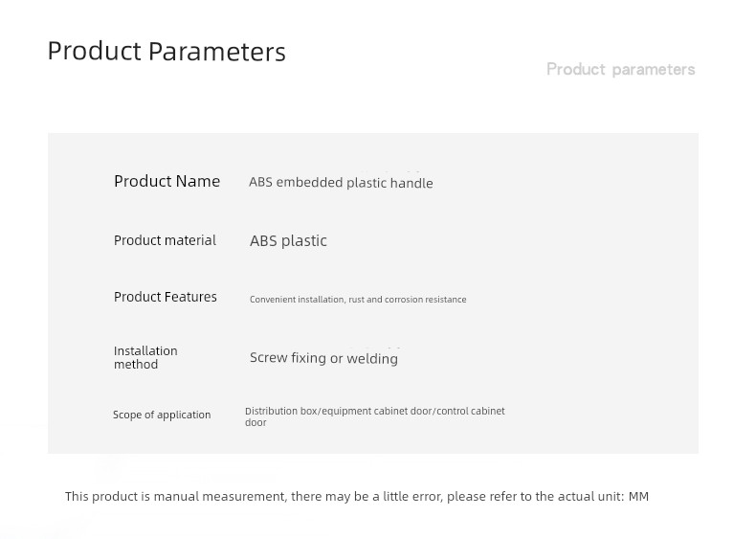Click 'Distribution box/equipment cabinet door' text
This screenshot has height=539, width=756.
pyautogui.click(x=339, y=411)
